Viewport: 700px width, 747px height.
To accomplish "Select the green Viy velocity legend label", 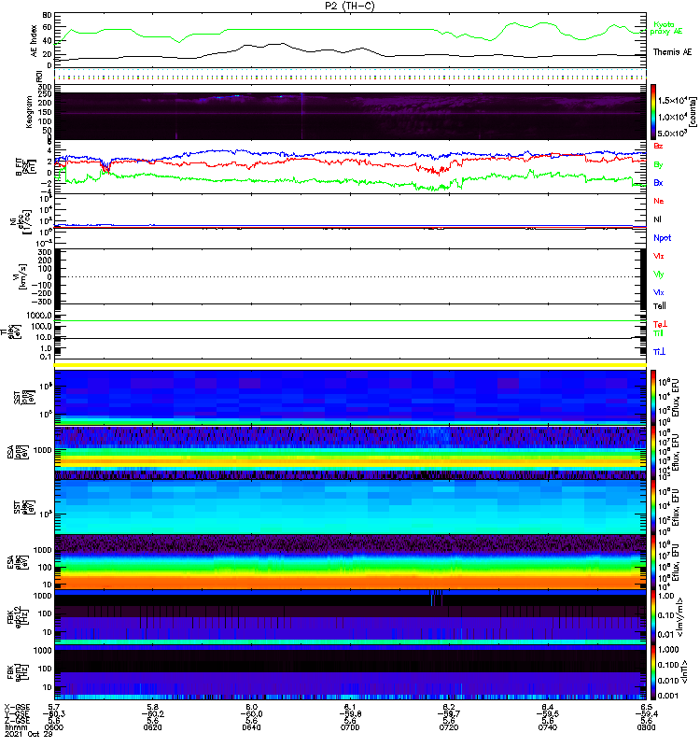I will [659, 275].
